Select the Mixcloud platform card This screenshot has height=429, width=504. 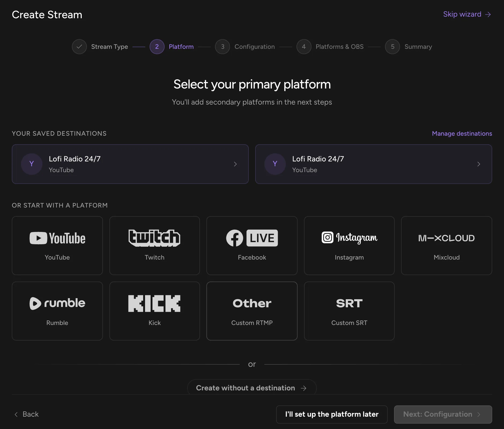pos(447,246)
